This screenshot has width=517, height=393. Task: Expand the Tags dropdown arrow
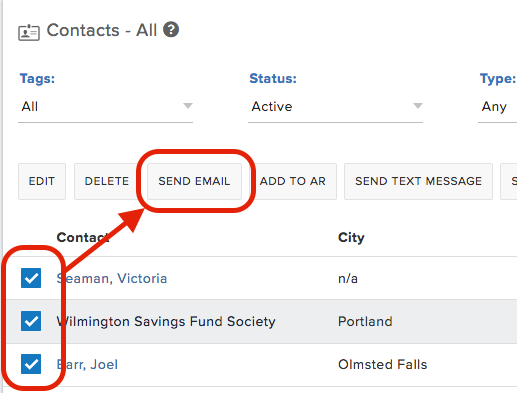[188, 106]
